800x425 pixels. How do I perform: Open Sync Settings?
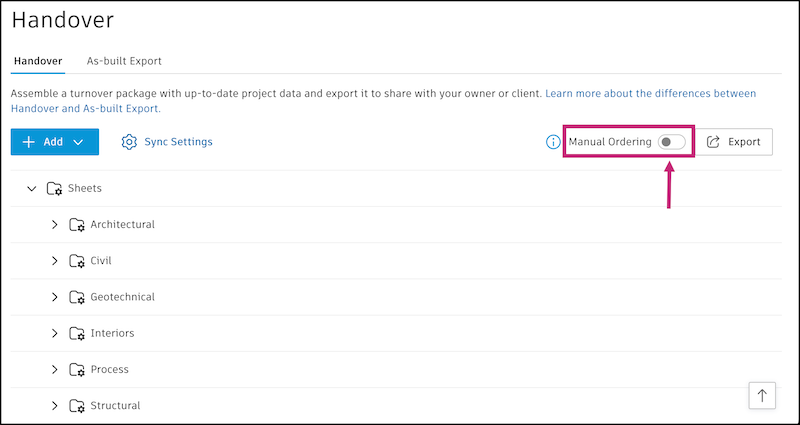[x=178, y=142]
